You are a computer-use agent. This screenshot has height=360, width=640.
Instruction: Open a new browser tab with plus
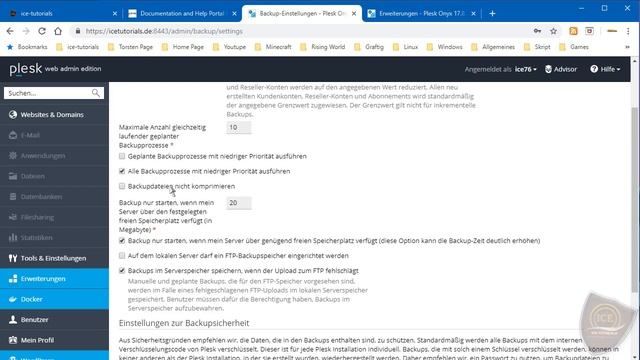click(492, 13)
